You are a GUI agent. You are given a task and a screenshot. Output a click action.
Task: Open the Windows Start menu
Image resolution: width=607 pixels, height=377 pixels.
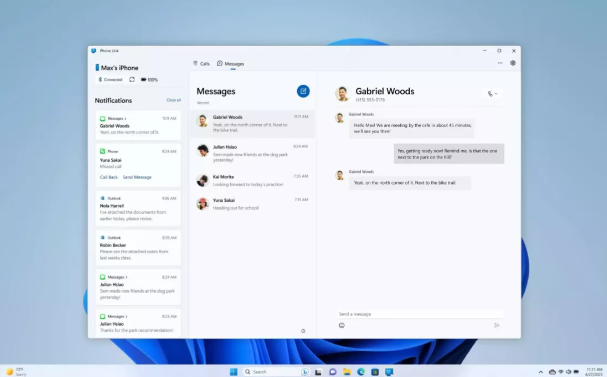233,372
